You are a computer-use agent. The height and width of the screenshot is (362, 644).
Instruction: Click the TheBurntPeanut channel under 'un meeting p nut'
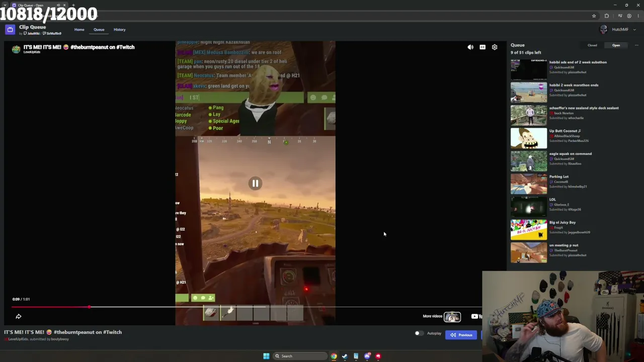[x=566, y=250]
